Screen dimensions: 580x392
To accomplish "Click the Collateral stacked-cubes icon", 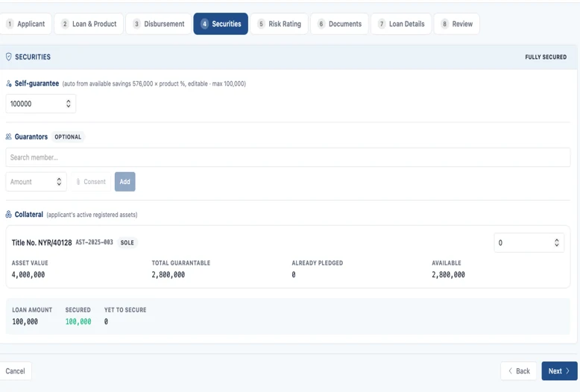I will click(8, 214).
